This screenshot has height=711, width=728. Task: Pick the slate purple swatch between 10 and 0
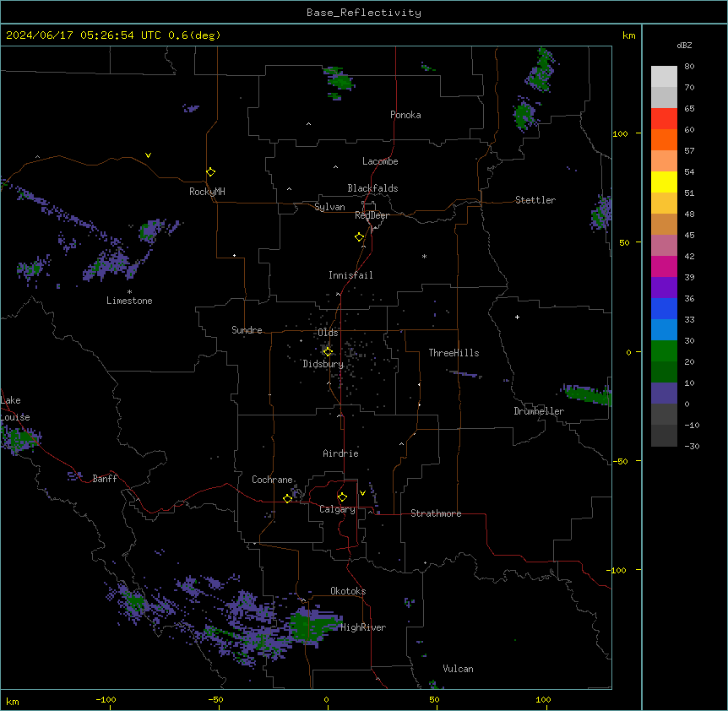(x=664, y=393)
